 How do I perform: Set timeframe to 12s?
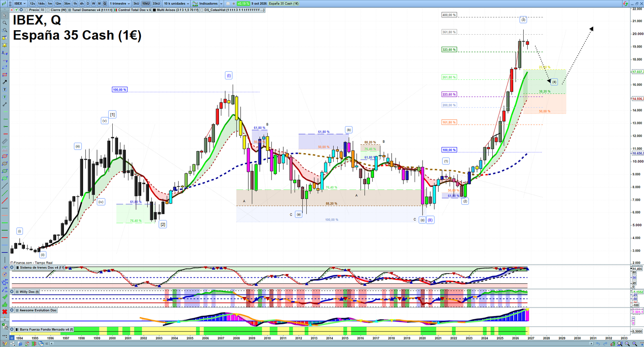point(32,3)
